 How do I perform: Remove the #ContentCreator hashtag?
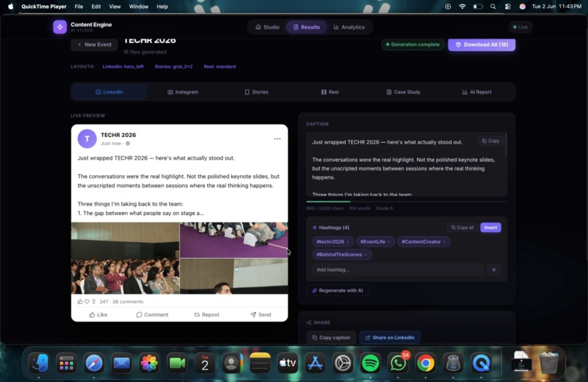[444, 242]
